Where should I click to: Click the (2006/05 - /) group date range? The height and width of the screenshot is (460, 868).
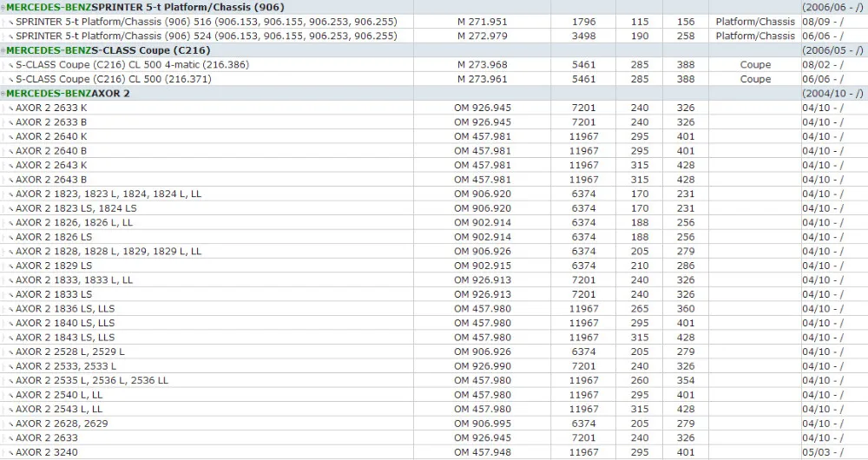832,50
